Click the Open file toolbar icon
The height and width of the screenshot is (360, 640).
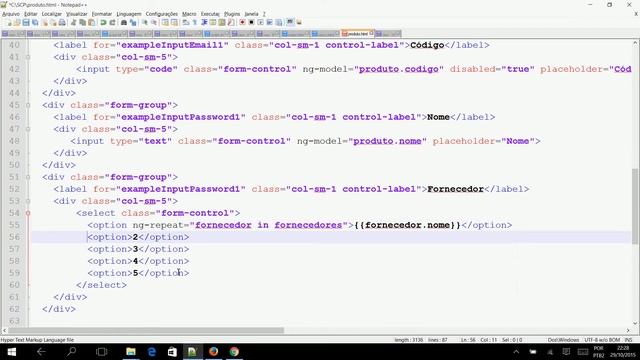17,22
